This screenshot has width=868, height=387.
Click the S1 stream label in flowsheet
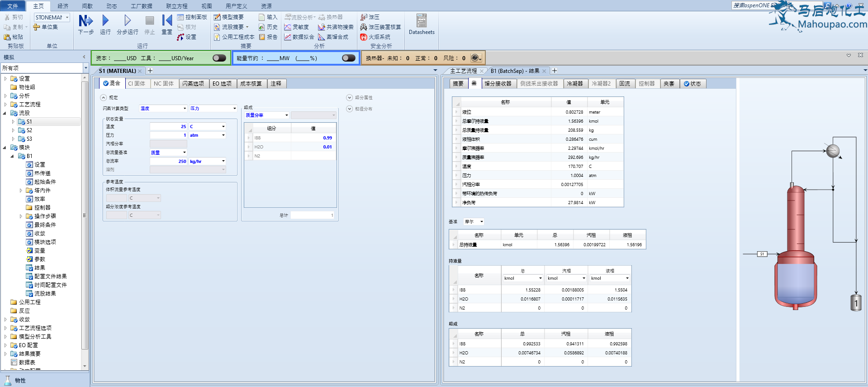(x=762, y=254)
